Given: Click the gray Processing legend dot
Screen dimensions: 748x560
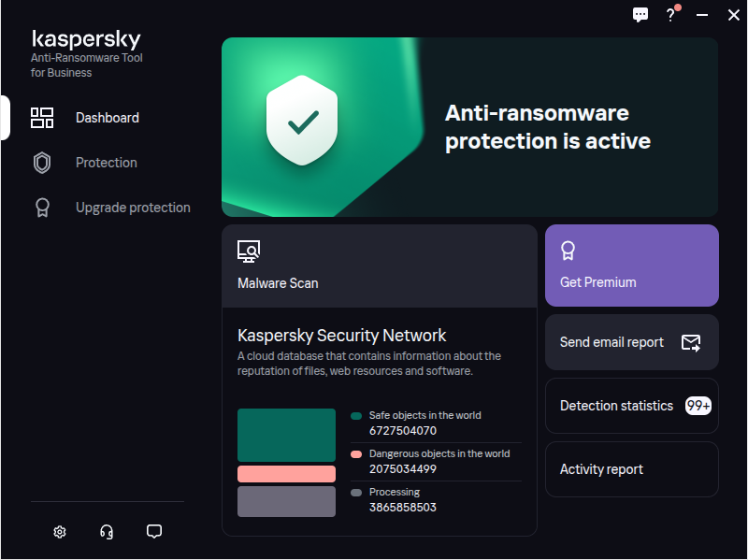Looking at the screenshot, I should click(356, 493).
